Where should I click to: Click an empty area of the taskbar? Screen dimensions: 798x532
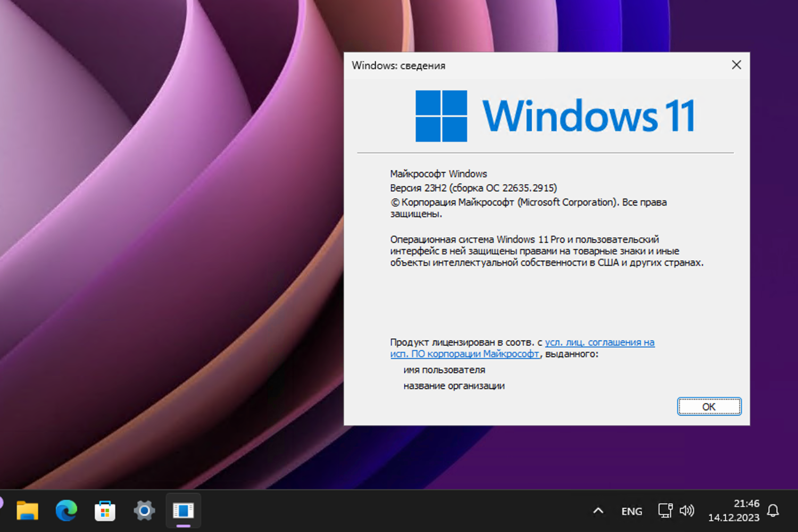[x=372, y=511]
